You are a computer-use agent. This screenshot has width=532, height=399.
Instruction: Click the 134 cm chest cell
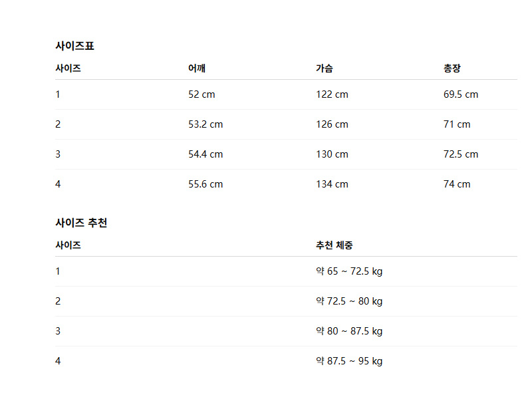pos(332,184)
